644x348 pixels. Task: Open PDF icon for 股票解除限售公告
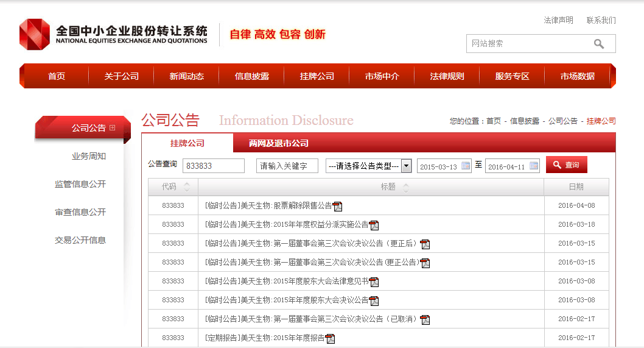tap(337, 207)
